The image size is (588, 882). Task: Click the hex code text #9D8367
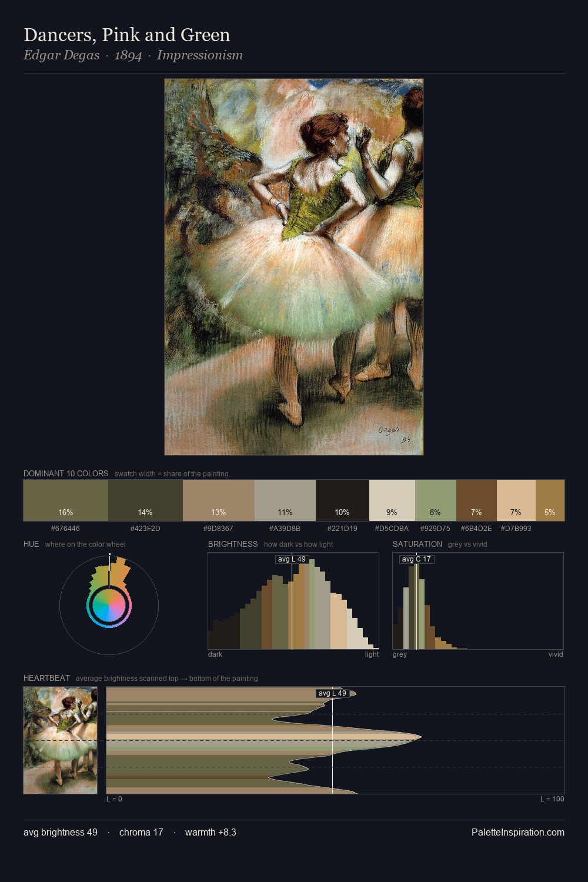tap(218, 529)
